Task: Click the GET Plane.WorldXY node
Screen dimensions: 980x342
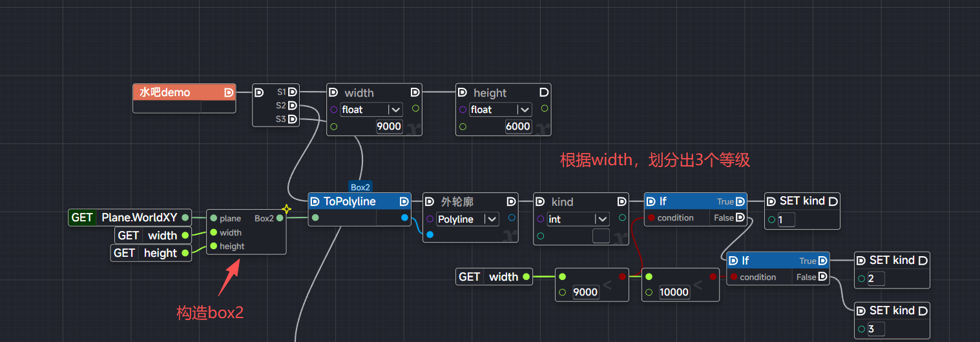Action: click(129, 217)
